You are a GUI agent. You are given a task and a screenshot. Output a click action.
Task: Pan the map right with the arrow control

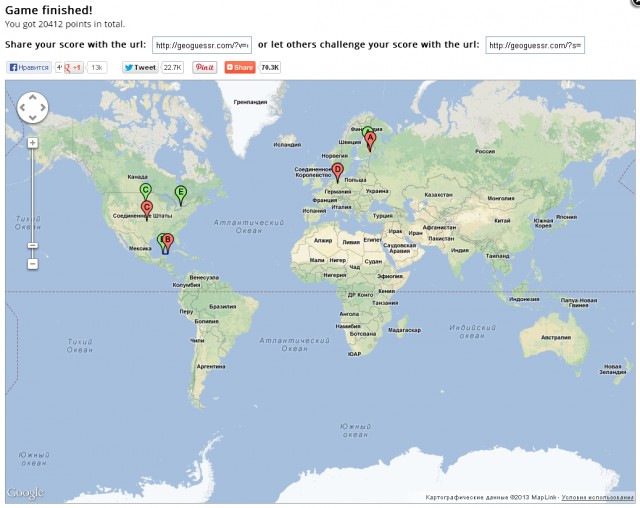(x=43, y=108)
